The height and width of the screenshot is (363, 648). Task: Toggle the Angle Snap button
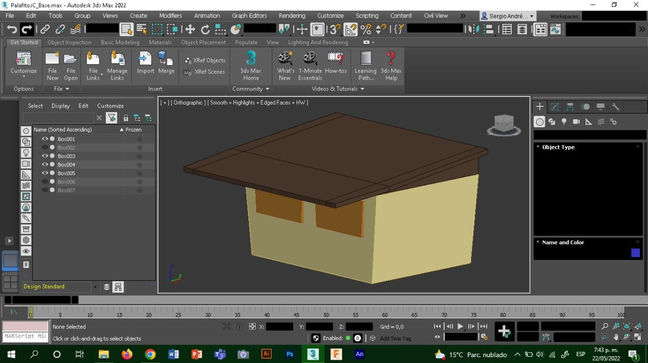point(350,29)
